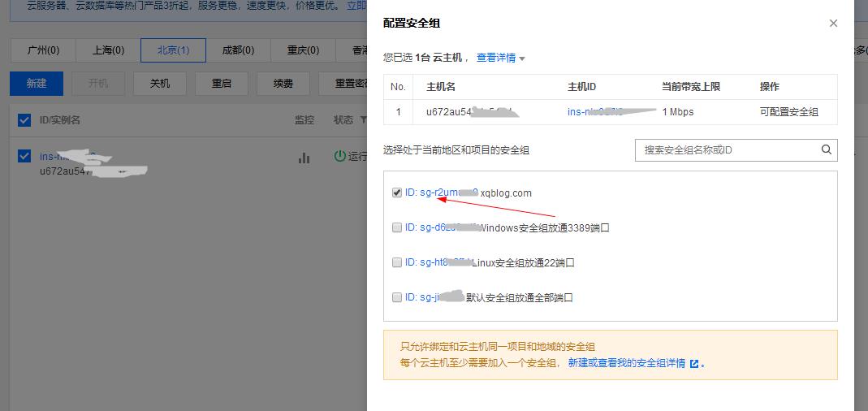Select the 成都(0) region tab
868x411 pixels.
pos(238,50)
